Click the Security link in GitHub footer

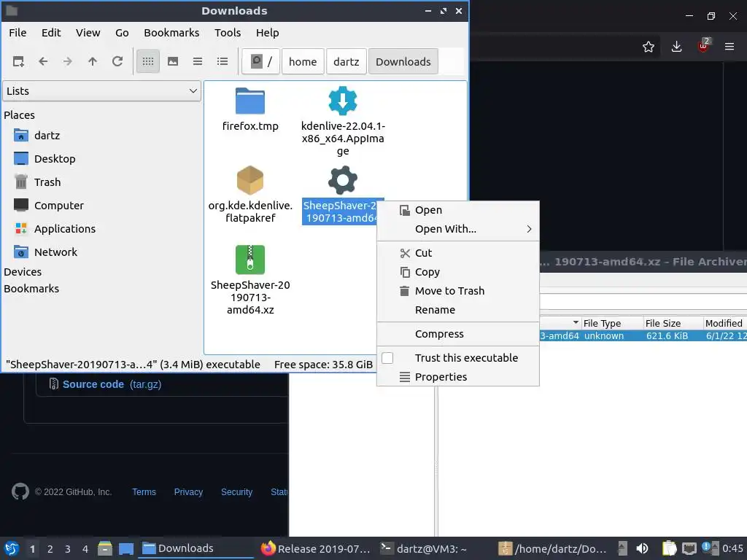point(236,492)
